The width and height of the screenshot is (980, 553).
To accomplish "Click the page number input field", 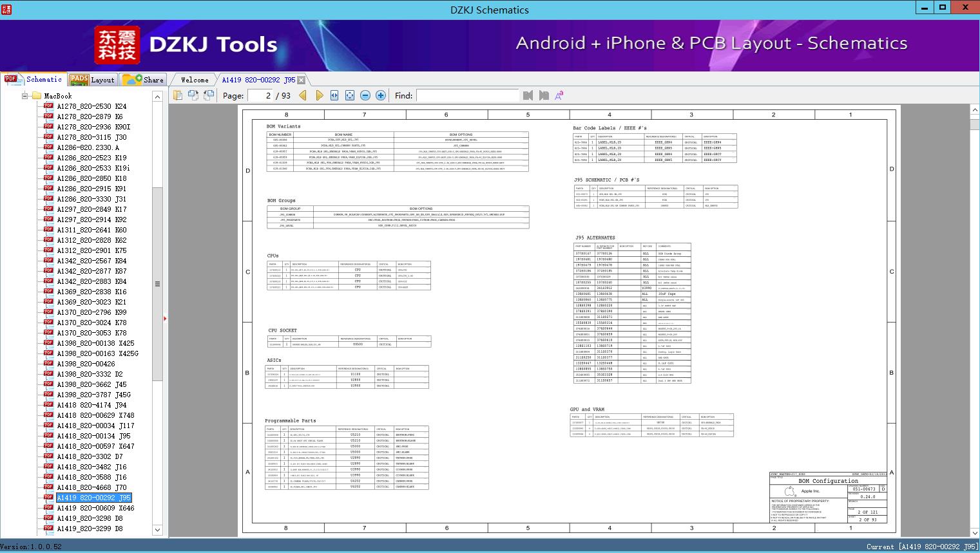I will (260, 95).
